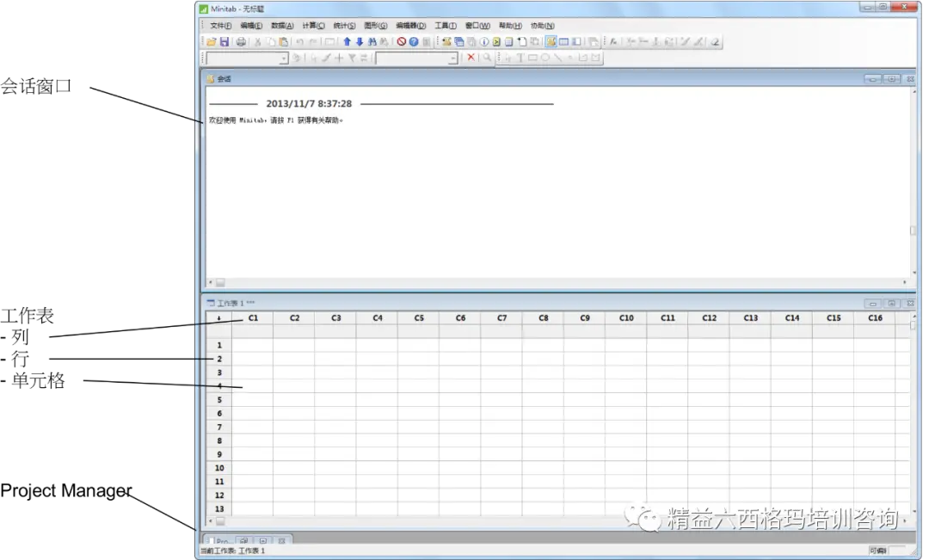The image size is (929, 560).
Task: Open the 图形(G) menu
Action: 376,26
